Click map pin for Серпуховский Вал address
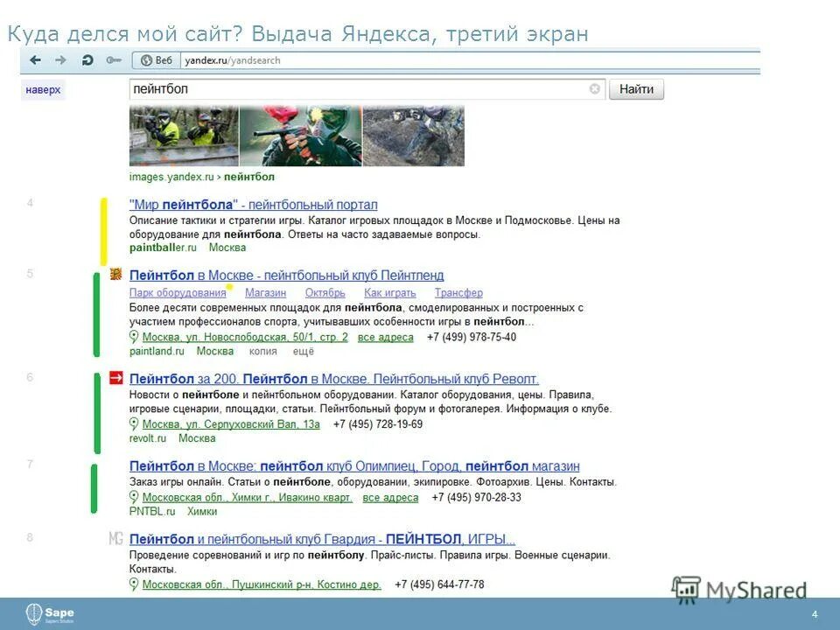Viewport: 840px width, 630px height. [134, 423]
